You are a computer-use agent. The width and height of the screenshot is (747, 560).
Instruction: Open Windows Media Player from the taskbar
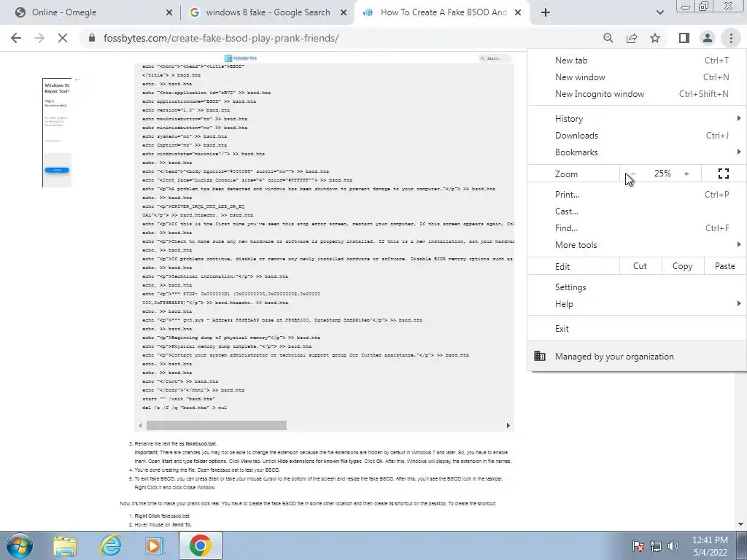pos(154,545)
